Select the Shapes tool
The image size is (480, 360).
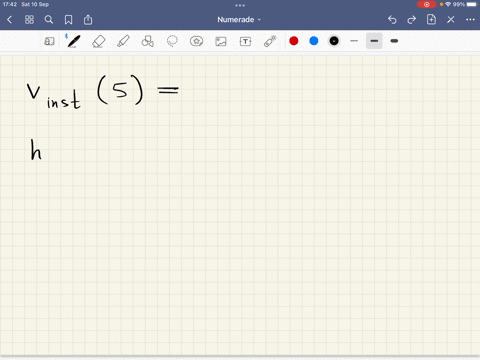(x=147, y=41)
